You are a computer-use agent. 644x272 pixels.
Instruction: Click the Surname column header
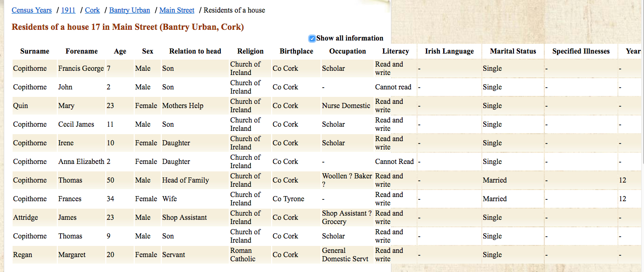click(34, 51)
